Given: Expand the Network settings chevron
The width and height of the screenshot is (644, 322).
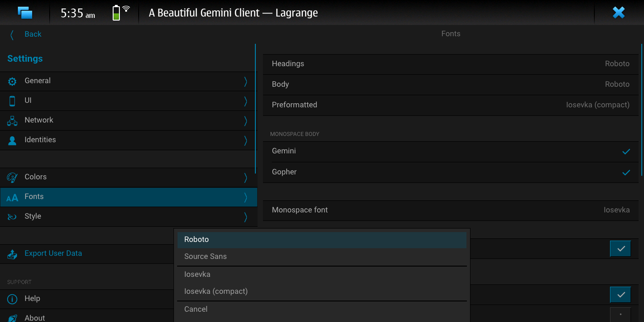Looking at the screenshot, I should pyautogui.click(x=245, y=121).
